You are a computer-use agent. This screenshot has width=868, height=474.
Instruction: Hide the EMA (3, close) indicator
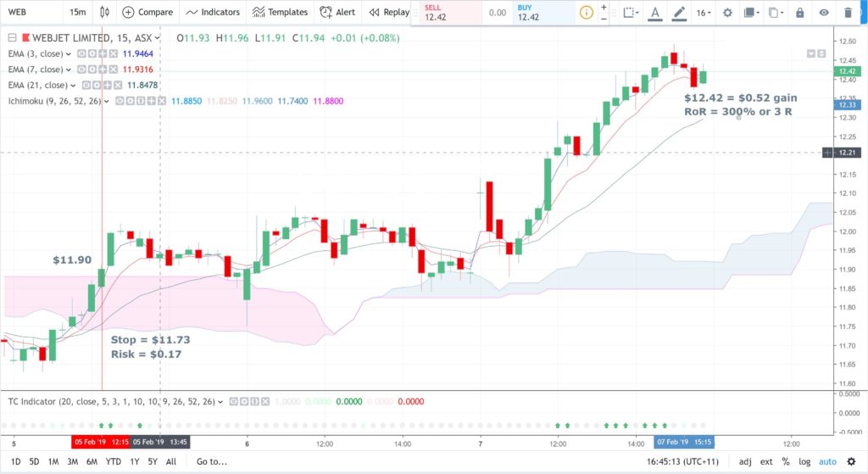[x=81, y=53]
